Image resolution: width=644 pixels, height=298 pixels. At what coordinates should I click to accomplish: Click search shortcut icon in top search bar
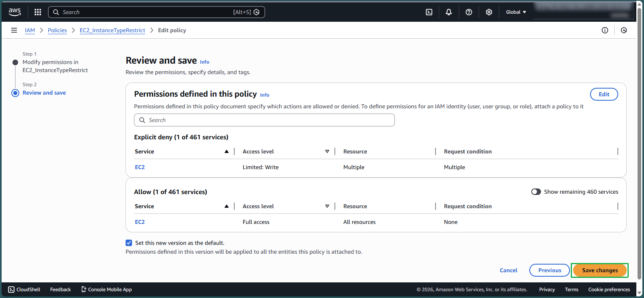click(x=256, y=12)
